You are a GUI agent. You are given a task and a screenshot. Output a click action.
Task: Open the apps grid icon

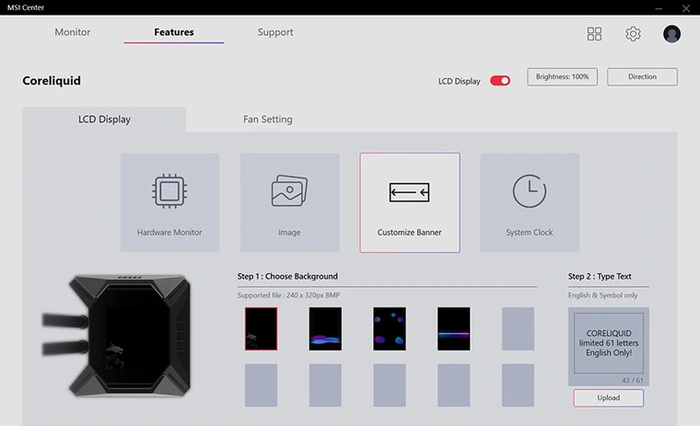click(595, 34)
